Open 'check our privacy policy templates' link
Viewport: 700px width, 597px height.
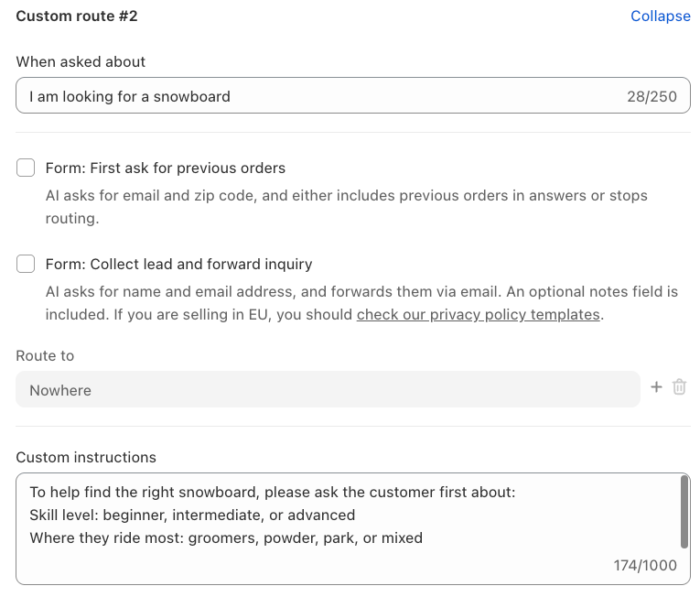[478, 315]
